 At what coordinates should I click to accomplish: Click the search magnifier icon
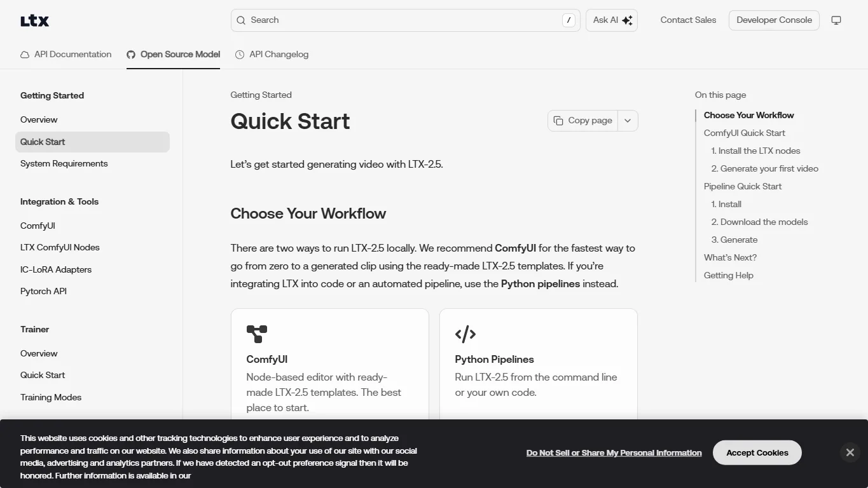click(x=241, y=20)
